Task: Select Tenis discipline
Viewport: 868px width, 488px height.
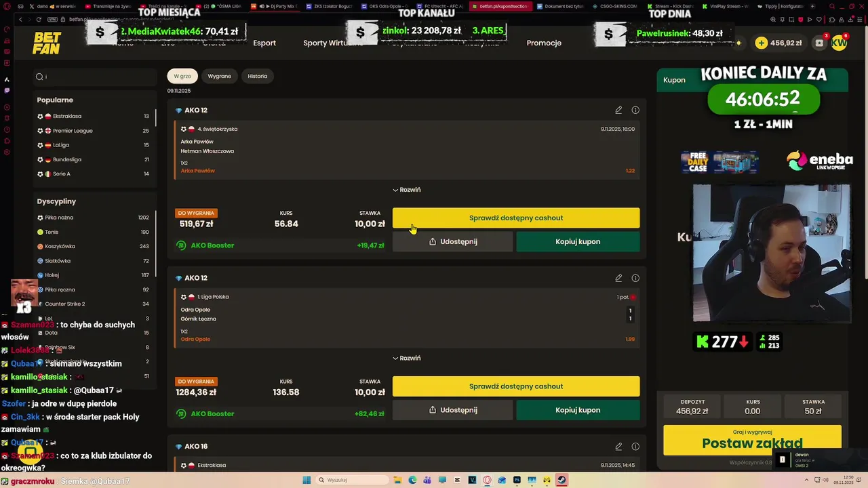Action: pyautogui.click(x=93, y=232)
